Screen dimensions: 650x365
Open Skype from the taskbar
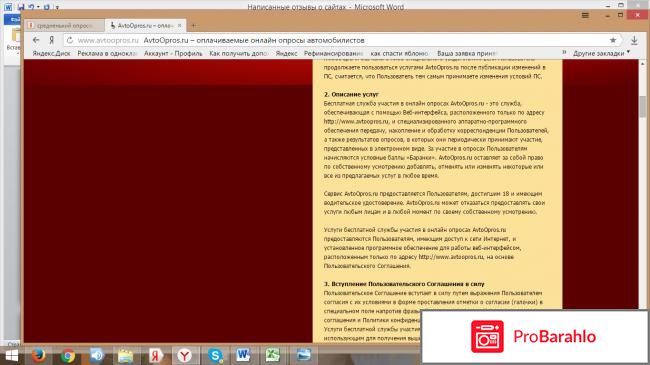215,355
